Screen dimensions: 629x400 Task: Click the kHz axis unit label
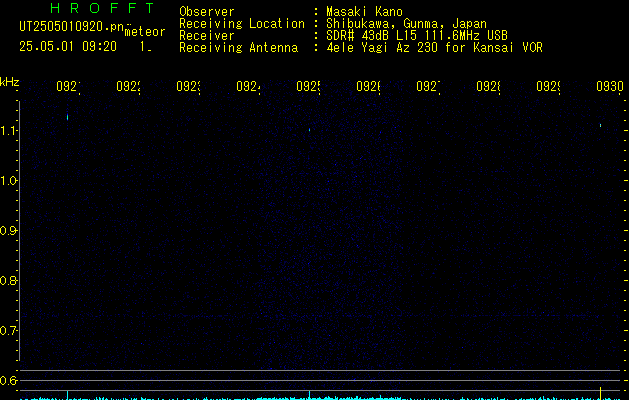click(x=9, y=82)
